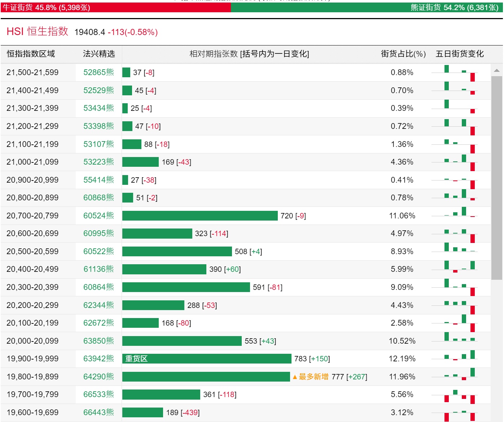Open warrant link 60524熊
Viewport: 504px width, 422px height.
click(x=98, y=216)
